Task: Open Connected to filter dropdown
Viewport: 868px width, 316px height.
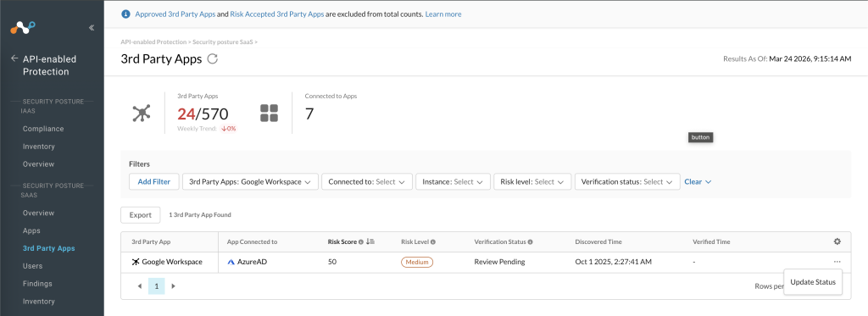Action: click(367, 181)
